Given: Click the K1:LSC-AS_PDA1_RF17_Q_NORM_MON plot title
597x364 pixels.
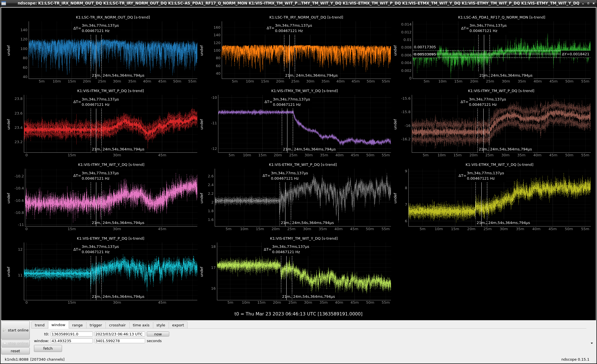Looking at the screenshot, I should pyautogui.click(x=502, y=17).
